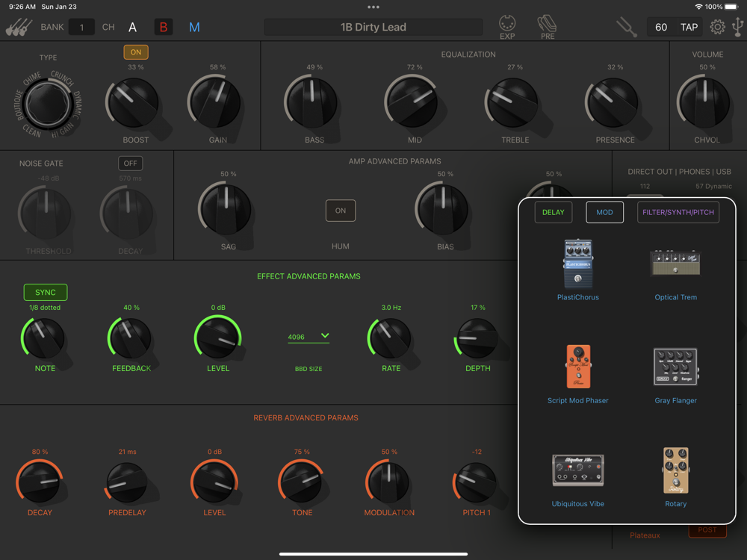
Task: Toggle the Boost ON switch
Action: [136, 52]
